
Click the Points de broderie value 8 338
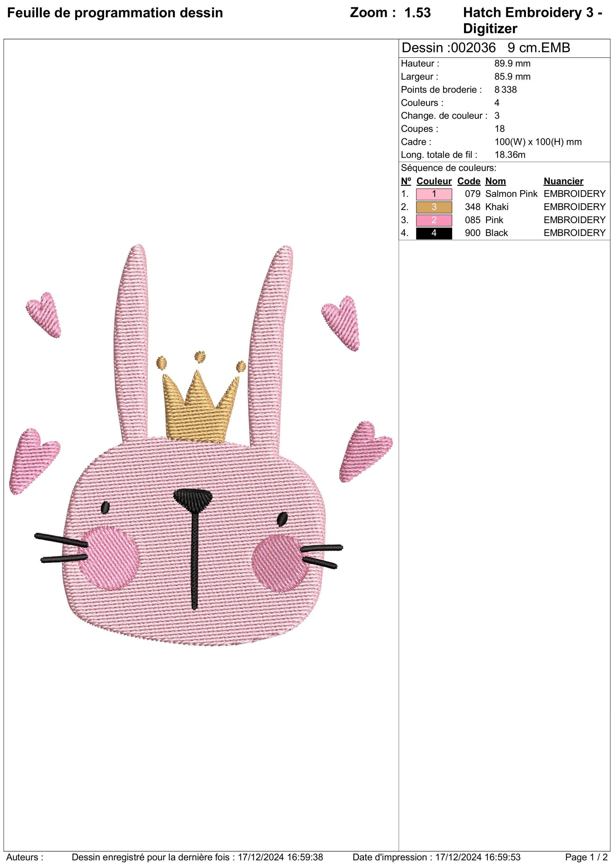tap(505, 90)
